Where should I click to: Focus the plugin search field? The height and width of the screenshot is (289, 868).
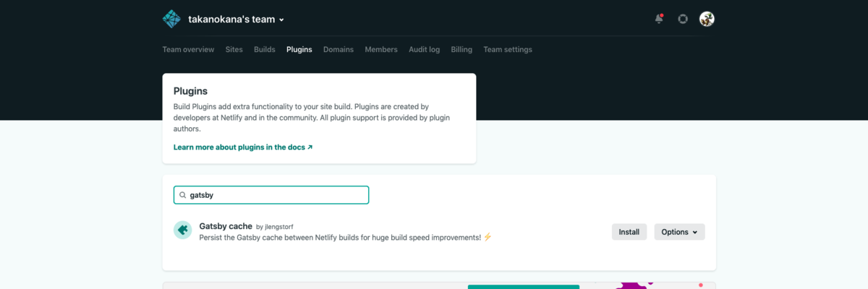(271, 195)
